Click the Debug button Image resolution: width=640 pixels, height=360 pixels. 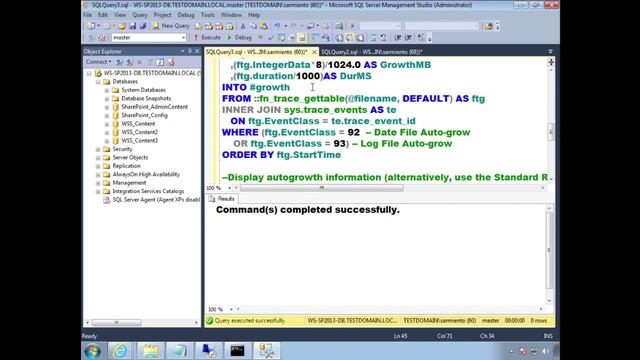pos(240,38)
